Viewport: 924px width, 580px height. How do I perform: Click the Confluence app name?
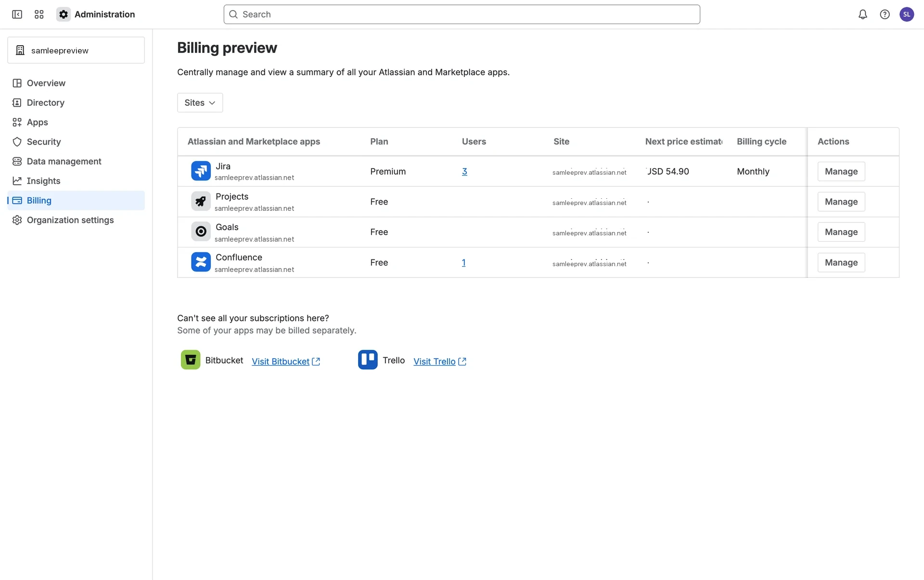click(239, 257)
